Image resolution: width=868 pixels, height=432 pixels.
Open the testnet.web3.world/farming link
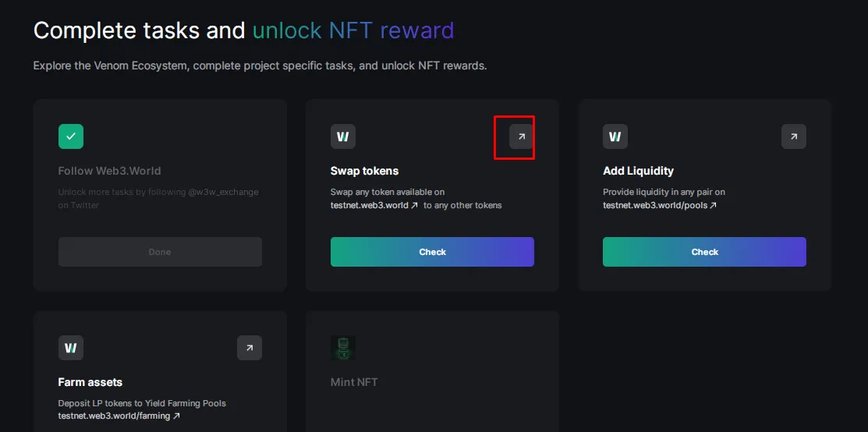[119, 416]
